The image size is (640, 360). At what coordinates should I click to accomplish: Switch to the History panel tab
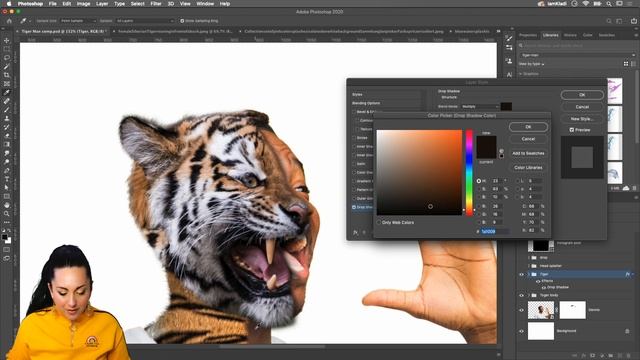(x=570, y=35)
